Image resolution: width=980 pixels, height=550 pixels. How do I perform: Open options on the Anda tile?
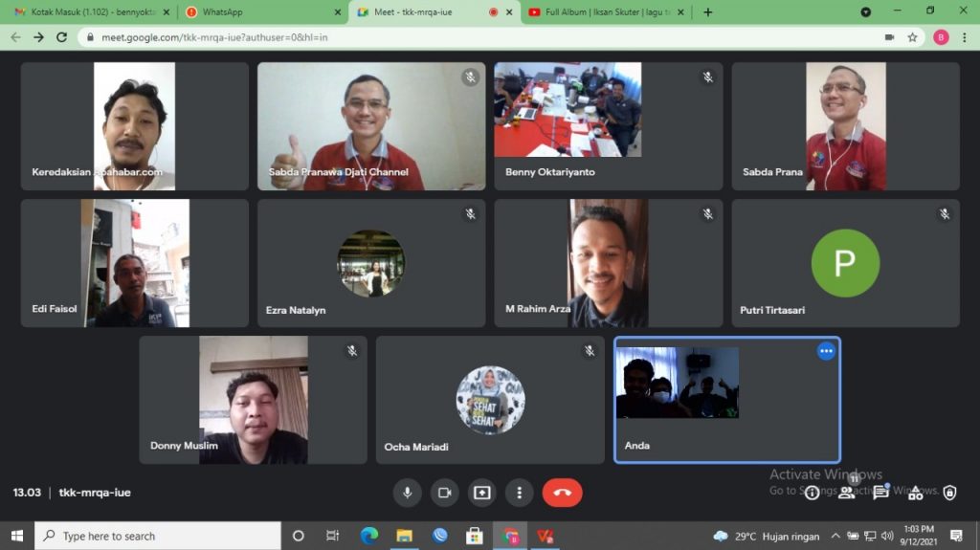click(x=826, y=351)
